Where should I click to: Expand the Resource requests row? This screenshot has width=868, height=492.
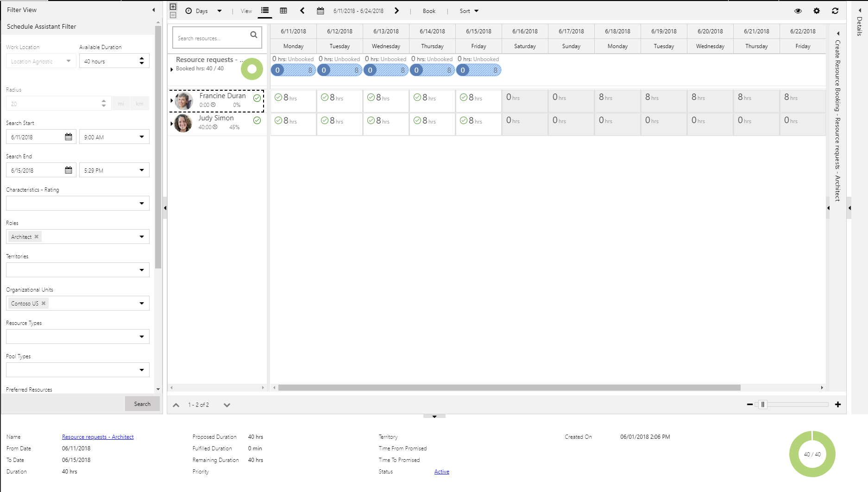point(172,69)
